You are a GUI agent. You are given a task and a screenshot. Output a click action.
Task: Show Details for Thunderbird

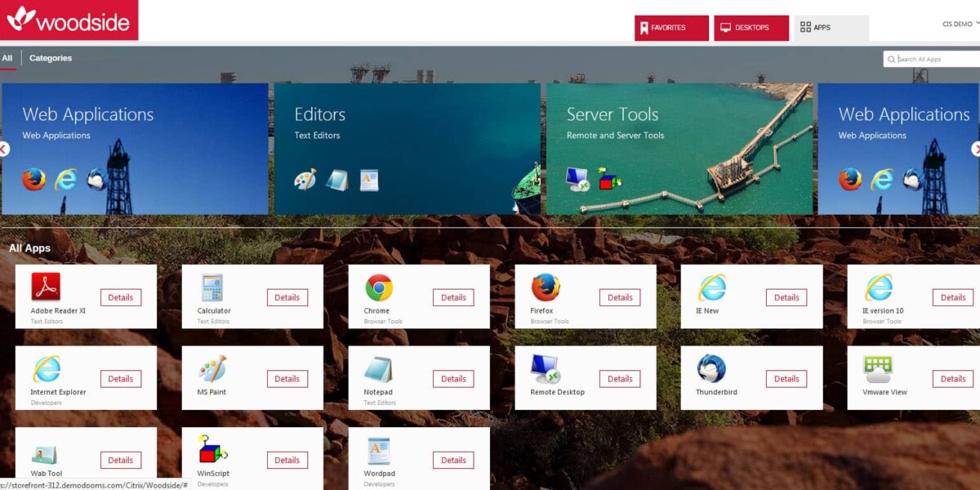click(786, 379)
